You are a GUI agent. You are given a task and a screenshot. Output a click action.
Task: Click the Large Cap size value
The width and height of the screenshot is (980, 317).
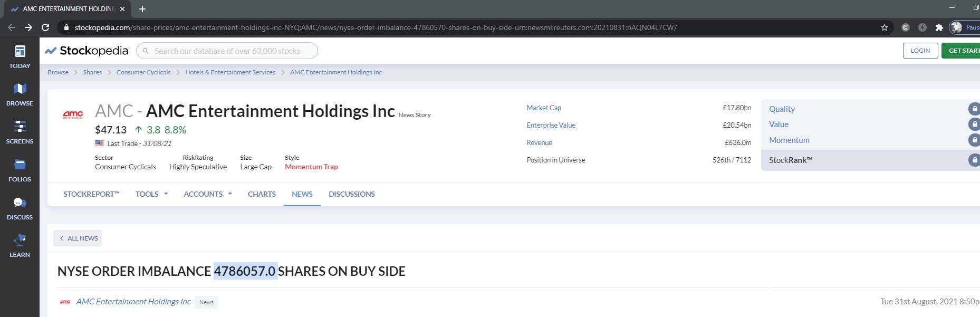(x=256, y=167)
